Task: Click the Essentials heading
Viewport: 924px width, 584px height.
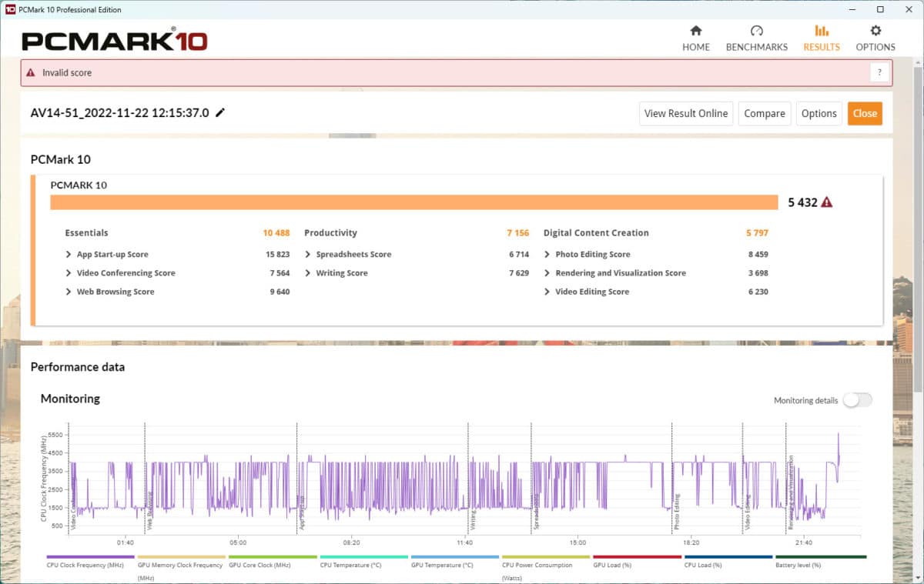Action: (x=86, y=233)
